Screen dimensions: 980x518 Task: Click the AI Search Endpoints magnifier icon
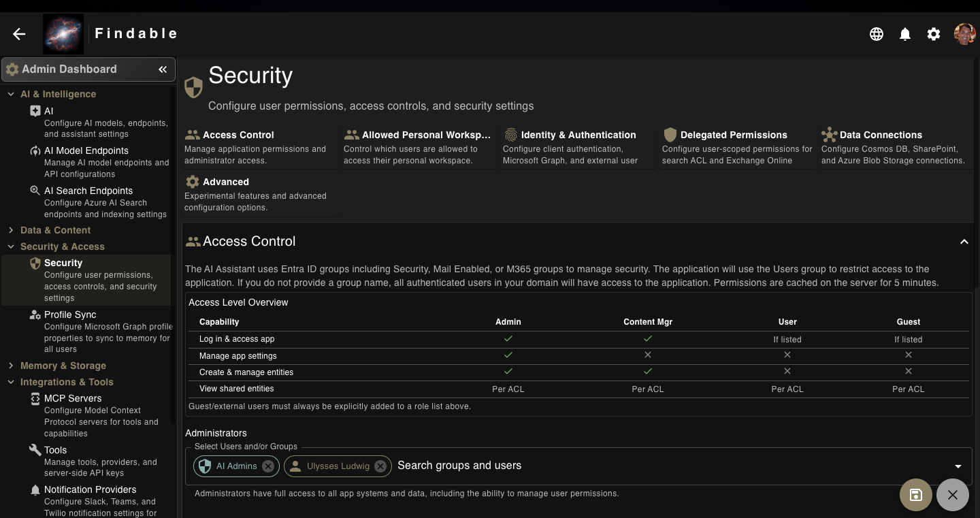(x=35, y=191)
